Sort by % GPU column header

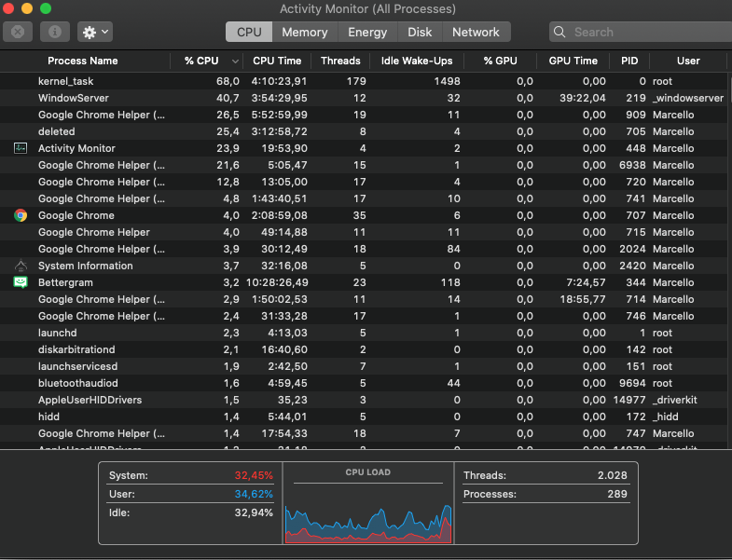coord(500,61)
